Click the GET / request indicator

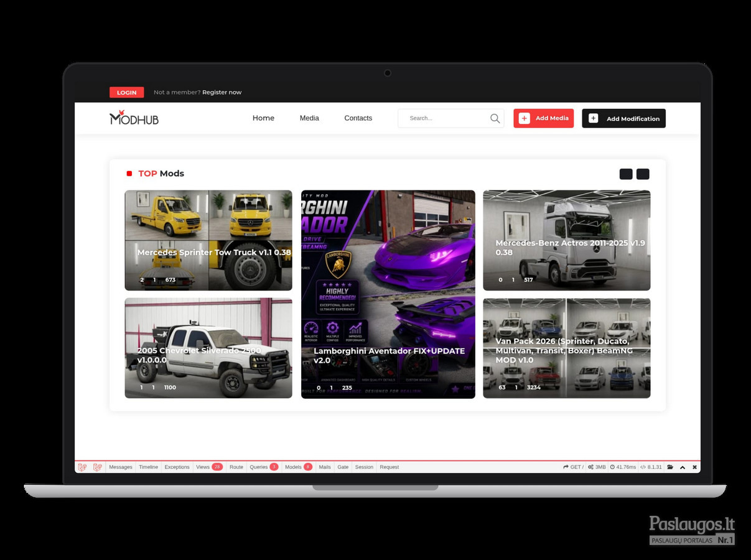click(574, 467)
